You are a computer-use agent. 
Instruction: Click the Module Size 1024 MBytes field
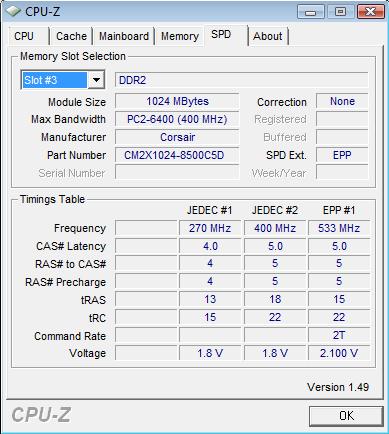[177, 101]
